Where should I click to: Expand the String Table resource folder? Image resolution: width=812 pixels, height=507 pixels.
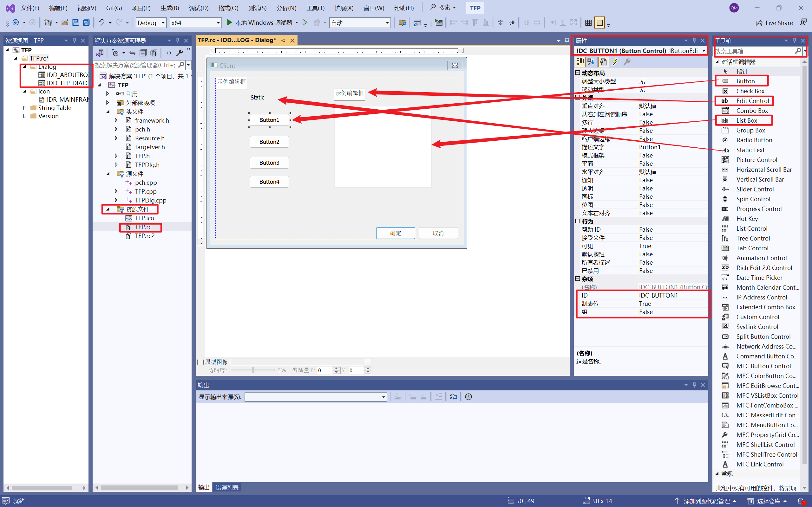[24, 108]
